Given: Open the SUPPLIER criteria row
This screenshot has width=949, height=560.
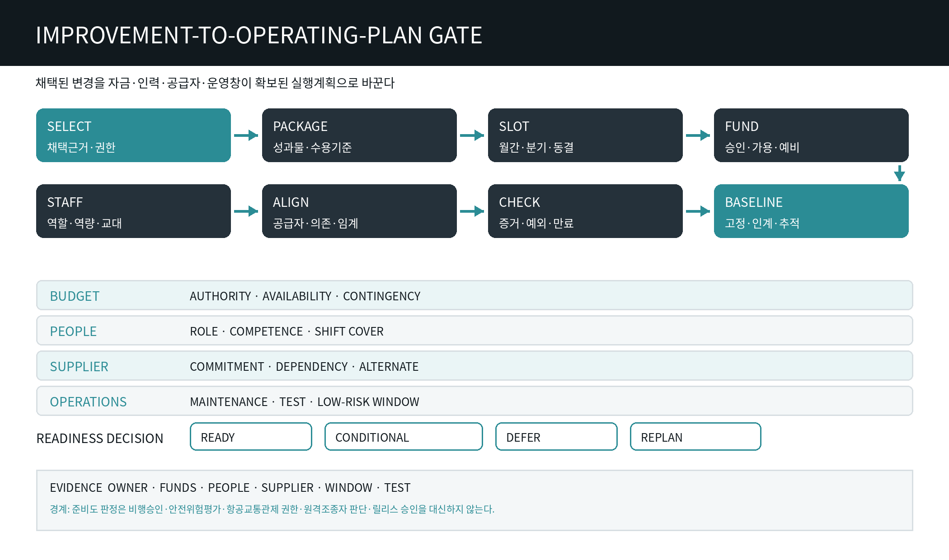Looking at the screenshot, I should pyautogui.click(x=474, y=366).
